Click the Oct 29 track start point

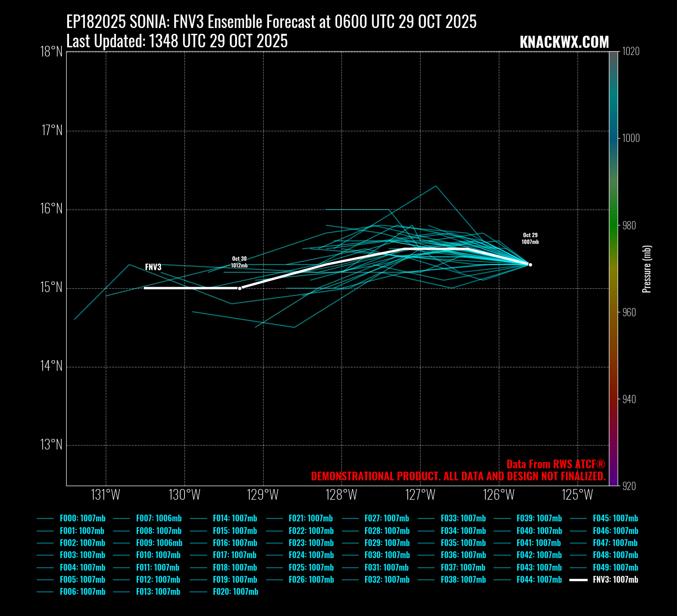click(530, 265)
